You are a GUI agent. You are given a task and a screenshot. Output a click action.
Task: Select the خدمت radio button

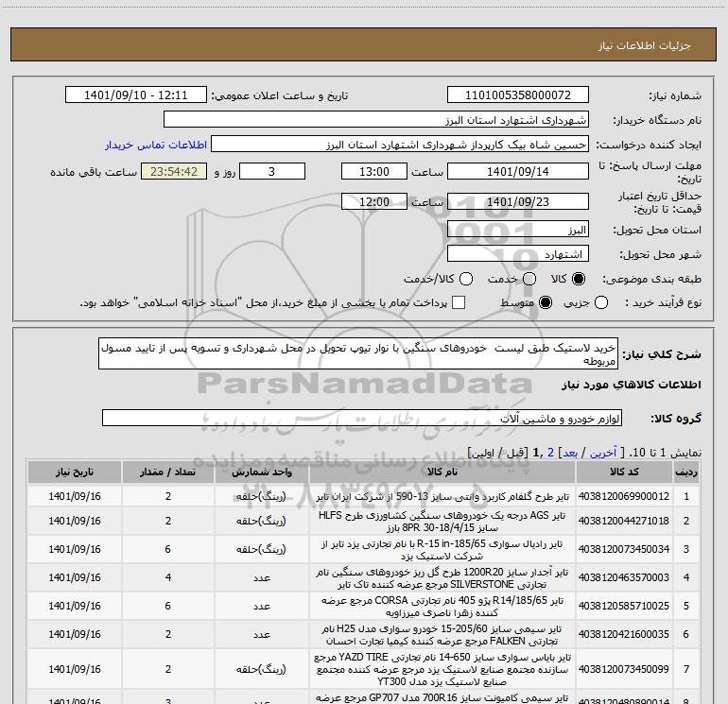(529, 279)
